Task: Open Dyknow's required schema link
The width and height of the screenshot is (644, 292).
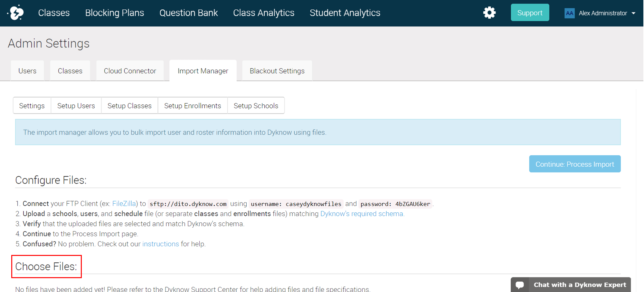Action: pos(362,214)
